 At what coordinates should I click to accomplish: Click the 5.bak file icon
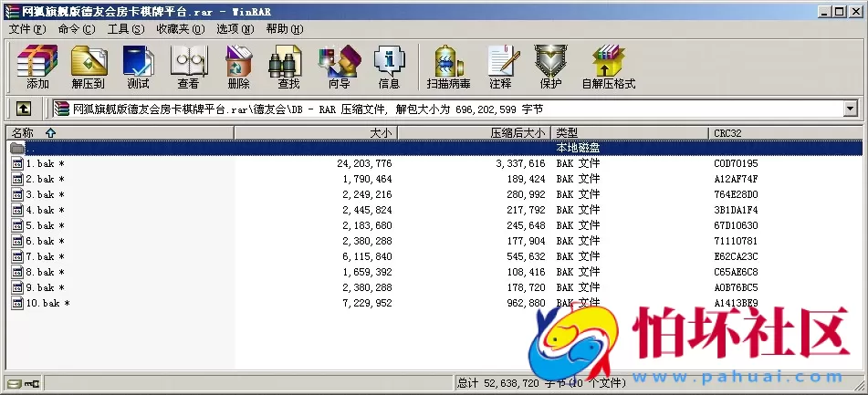[17, 225]
